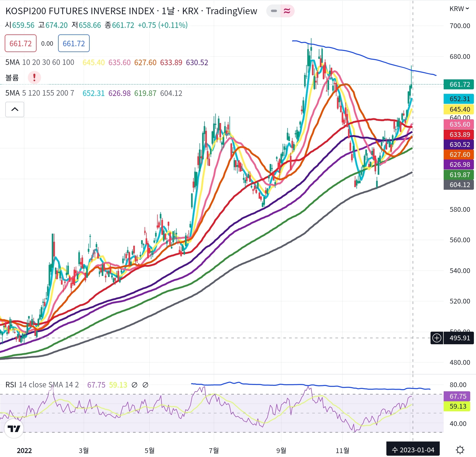Viewport: 476px width, 457px height.
Task: Click the RSI legend value 67.75
Action: [x=96, y=385]
